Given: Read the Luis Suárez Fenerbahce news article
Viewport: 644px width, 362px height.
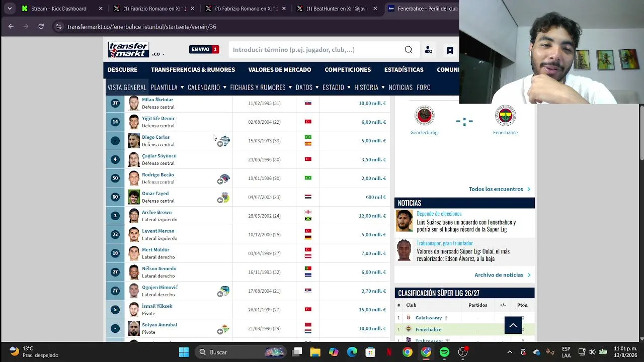Looking at the screenshot, I should (x=466, y=226).
